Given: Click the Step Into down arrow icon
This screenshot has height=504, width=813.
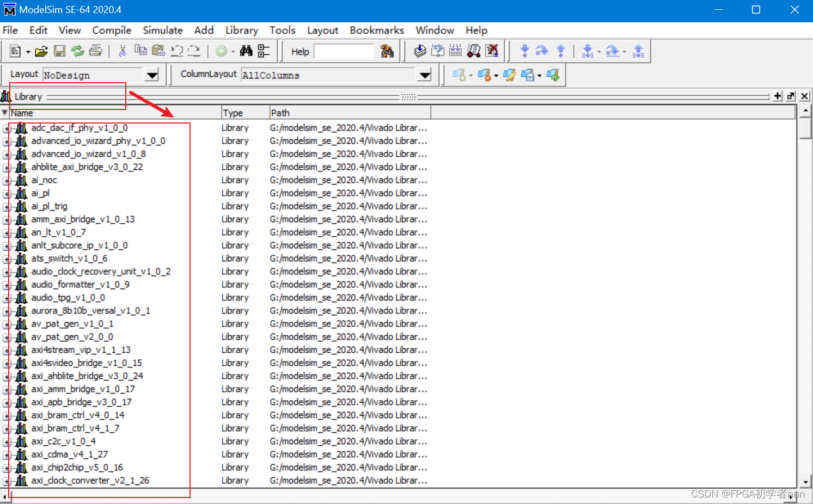Looking at the screenshot, I should tap(524, 51).
